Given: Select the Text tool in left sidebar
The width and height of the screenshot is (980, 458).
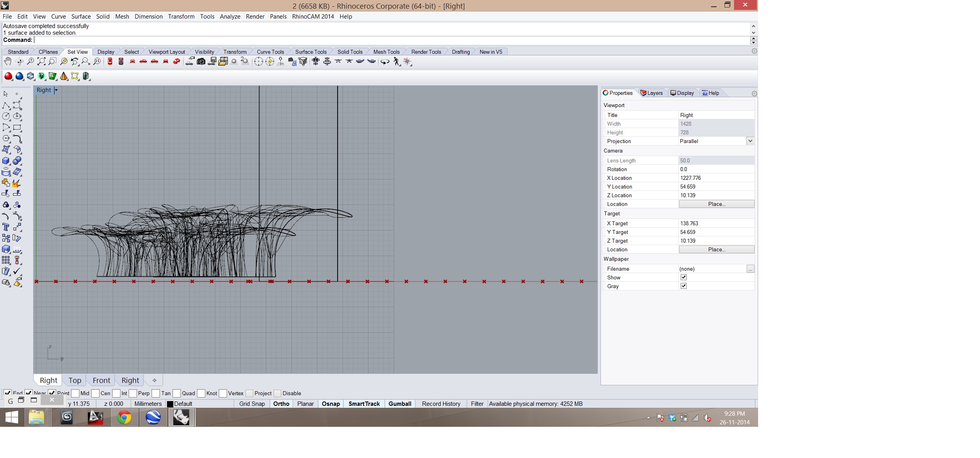Looking at the screenshot, I should [6, 227].
